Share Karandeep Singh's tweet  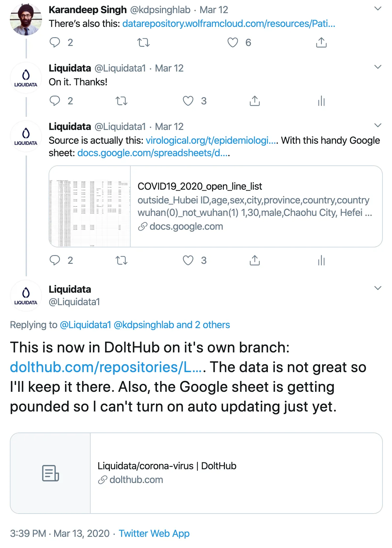coord(321,43)
